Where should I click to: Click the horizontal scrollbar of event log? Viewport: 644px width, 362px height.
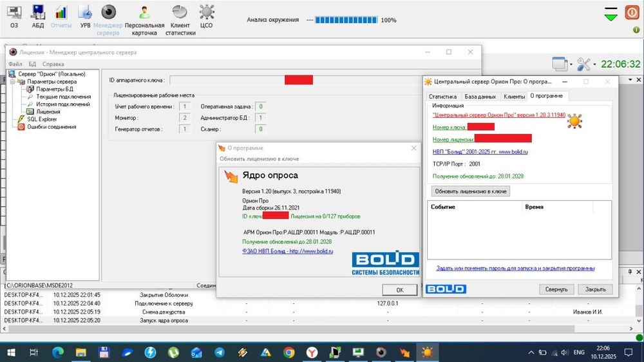[291, 329]
